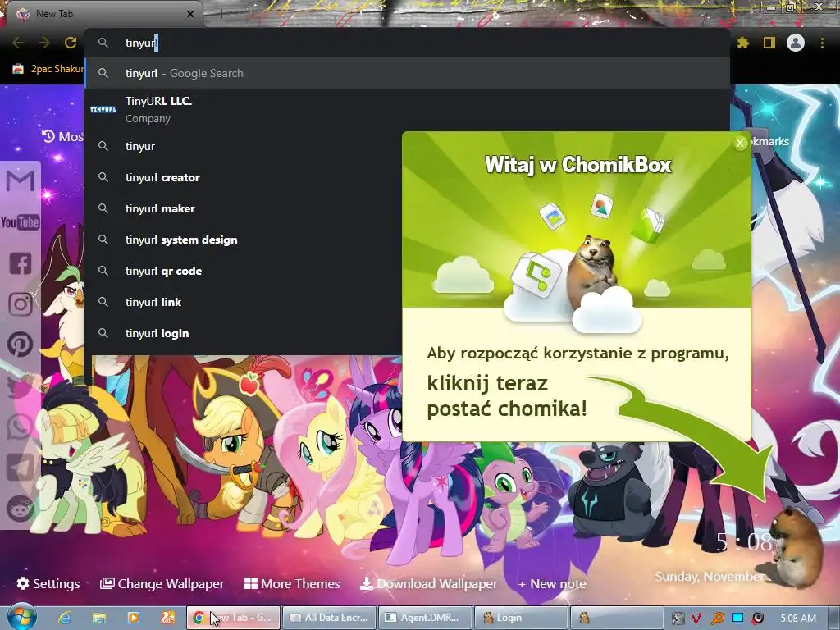Pick the 'tinyurl creator' suggestion
The image size is (840, 630).
click(x=244, y=177)
